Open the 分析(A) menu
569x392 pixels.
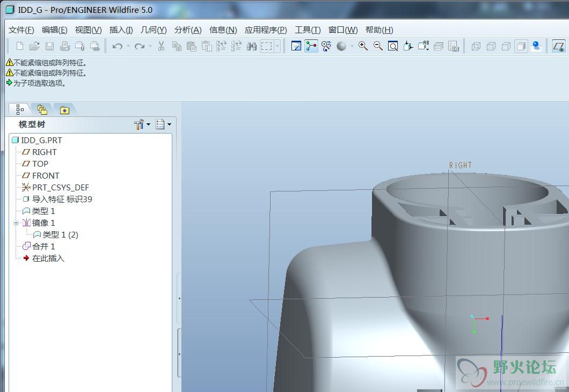click(x=188, y=29)
